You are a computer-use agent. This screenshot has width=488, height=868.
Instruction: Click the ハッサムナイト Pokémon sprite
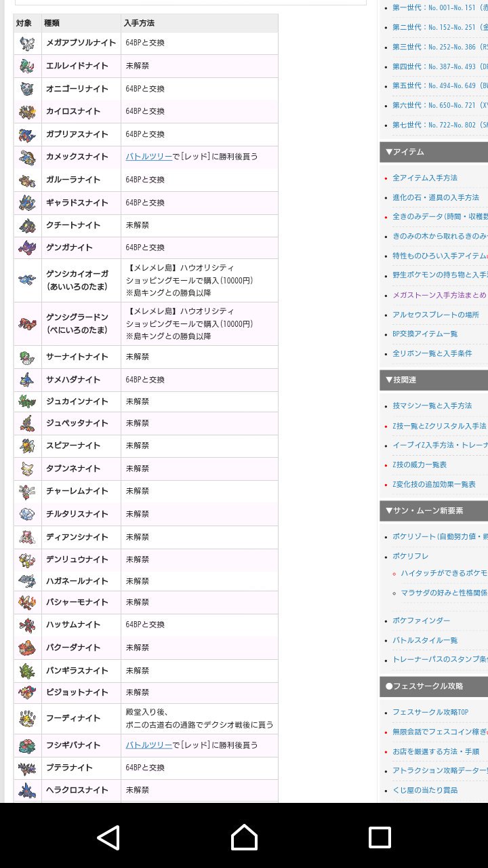tap(27, 625)
